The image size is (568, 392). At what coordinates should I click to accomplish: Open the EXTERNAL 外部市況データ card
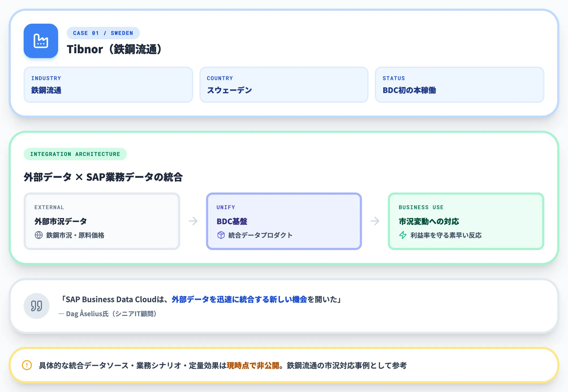[x=102, y=221]
